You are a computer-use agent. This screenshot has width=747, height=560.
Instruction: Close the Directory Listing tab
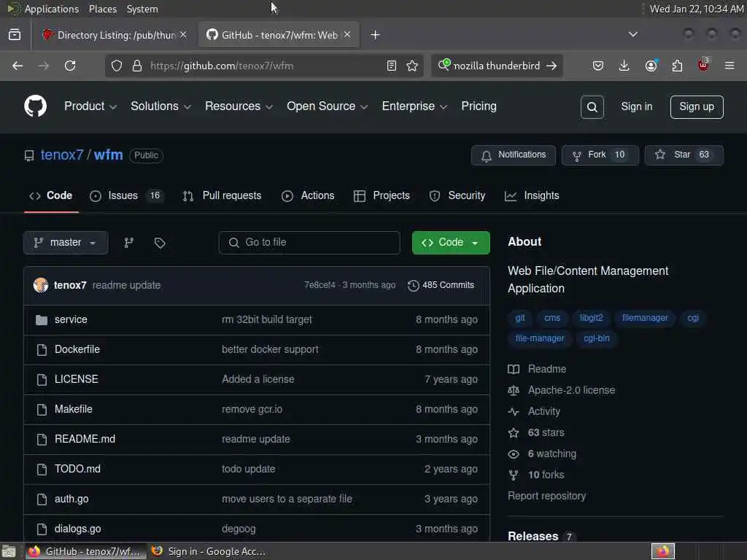[183, 34]
